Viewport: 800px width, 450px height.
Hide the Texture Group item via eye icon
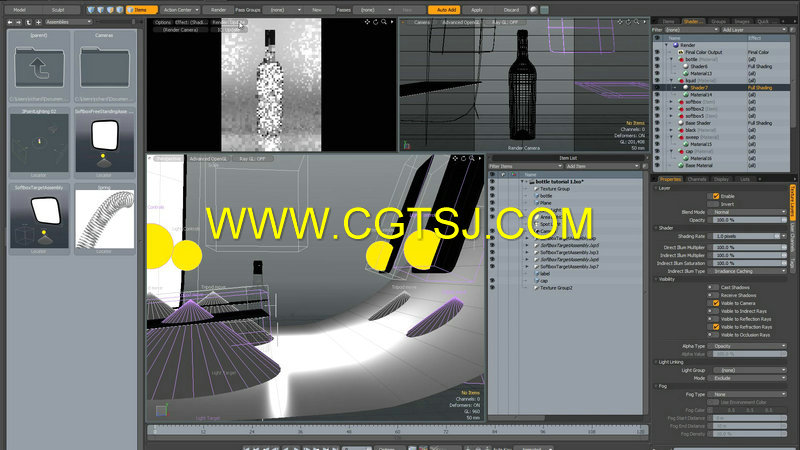pyautogui.click(x=492, y=189)
